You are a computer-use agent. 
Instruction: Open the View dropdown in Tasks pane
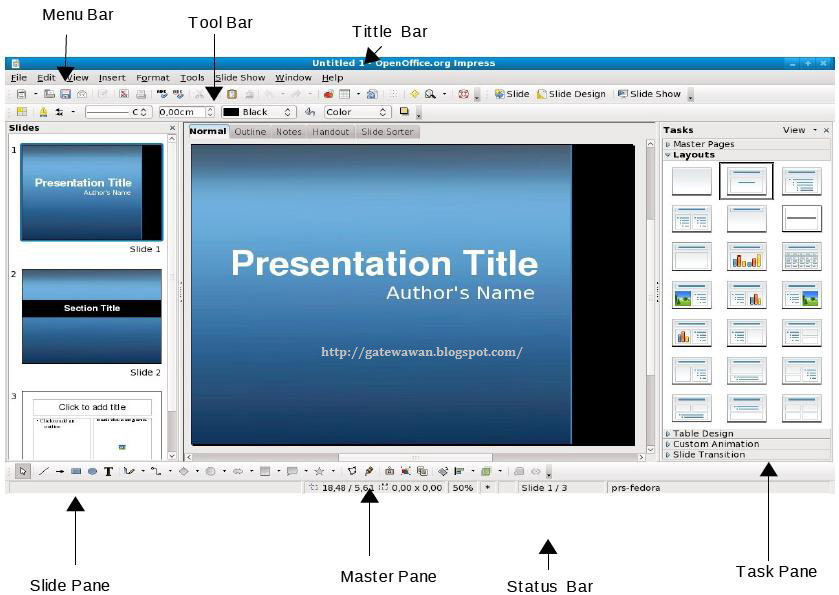(793, 129)
